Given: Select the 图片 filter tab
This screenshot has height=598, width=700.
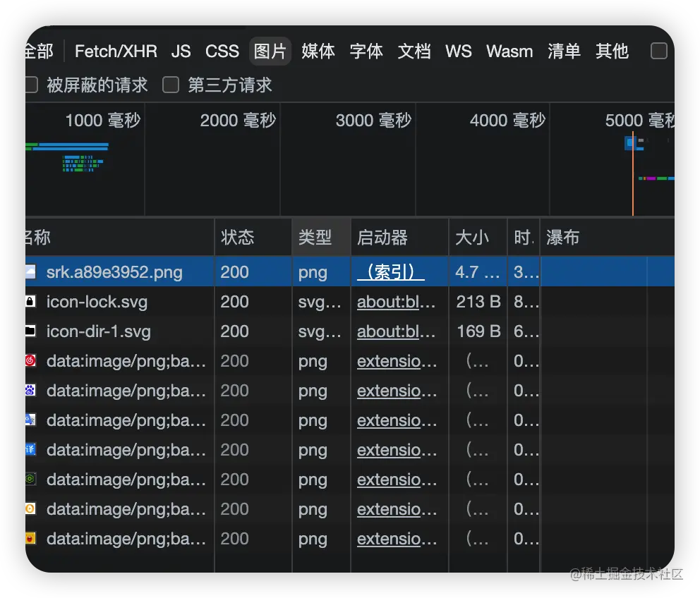Looking at the screenshot, I should click(270, 51).
